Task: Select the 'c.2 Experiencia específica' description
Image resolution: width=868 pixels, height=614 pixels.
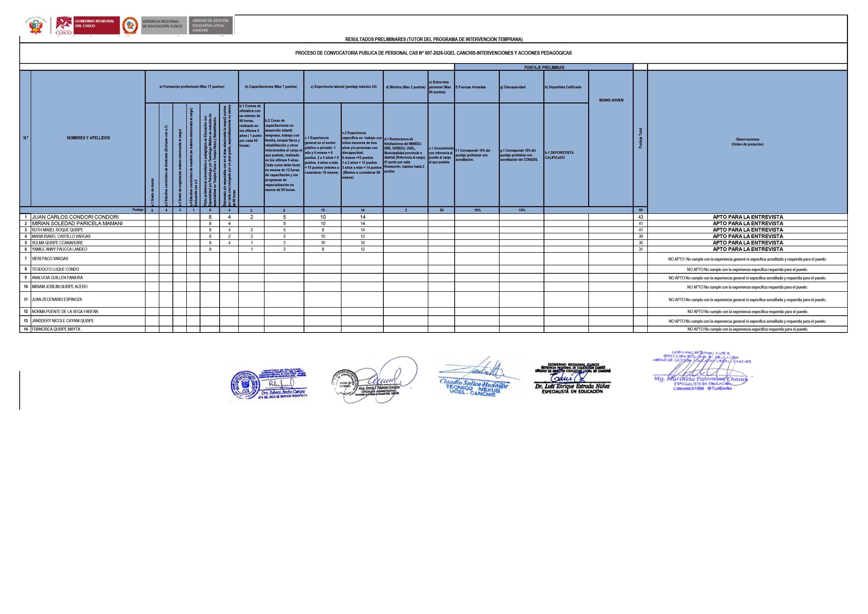Action: click(x=362, y=155)
